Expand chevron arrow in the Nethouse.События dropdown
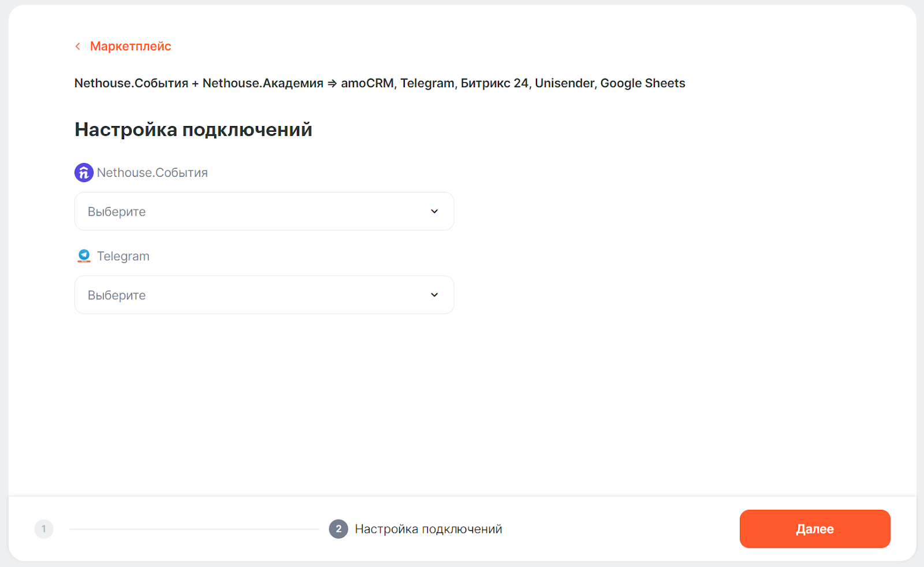The height and width of the screenshot is (567, 924). click(434, 212)
